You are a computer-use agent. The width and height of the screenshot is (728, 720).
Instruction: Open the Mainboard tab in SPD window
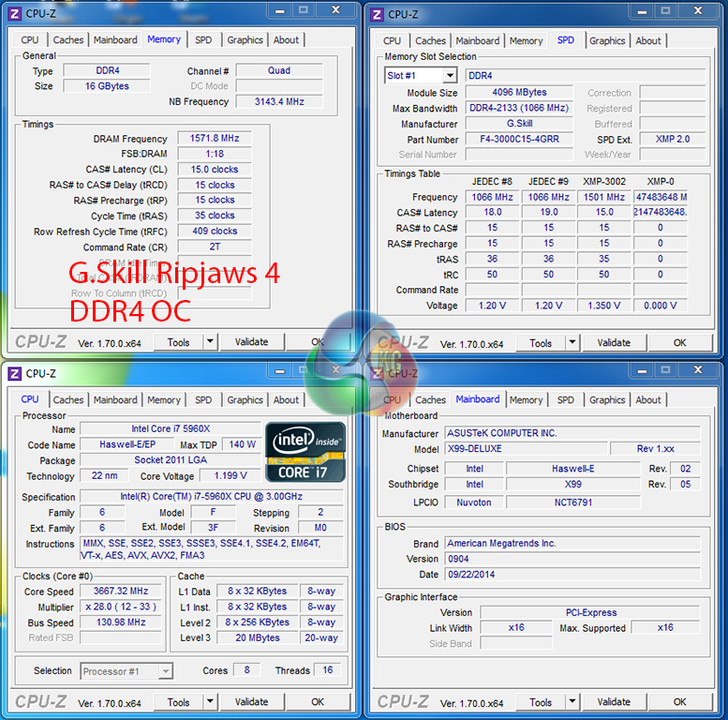coord(477,41)
